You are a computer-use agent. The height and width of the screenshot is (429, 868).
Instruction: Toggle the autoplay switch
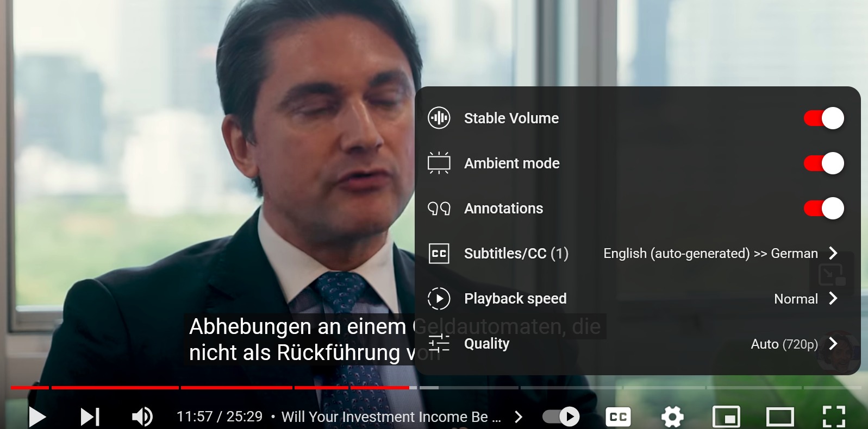(x=561, y=417)
